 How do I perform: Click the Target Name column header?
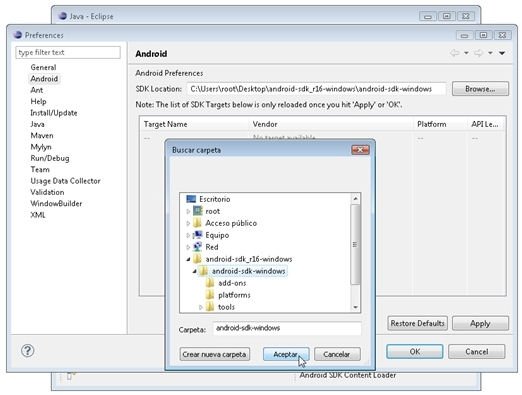[194, 124]
